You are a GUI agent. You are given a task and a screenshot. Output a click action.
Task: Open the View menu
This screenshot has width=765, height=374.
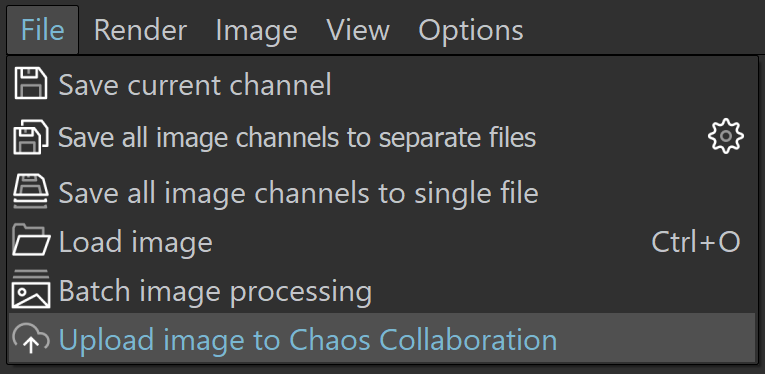(x=358, y=30)
